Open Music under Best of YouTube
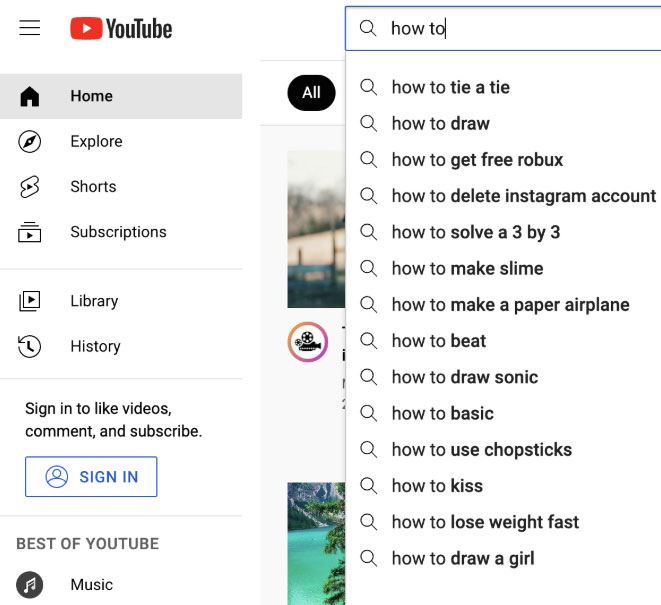This screenshot has width=661, height=605. point(121,585)
